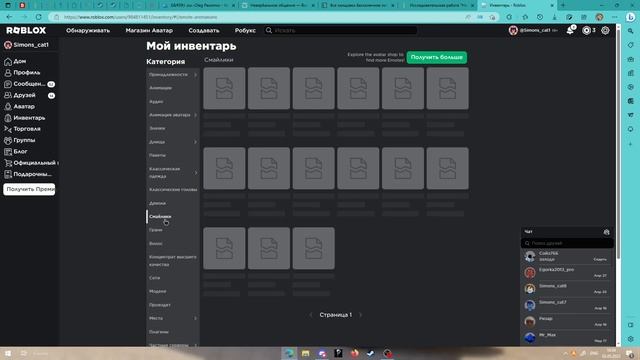Open first emote thumbnail in top row
The width and height of the screenshot is (640, 360).
point(224,89)
